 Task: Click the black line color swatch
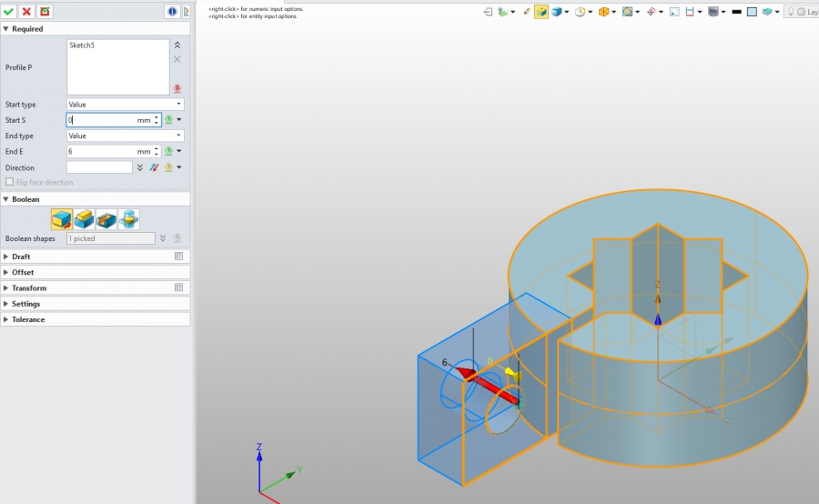[x=736, y=12]
